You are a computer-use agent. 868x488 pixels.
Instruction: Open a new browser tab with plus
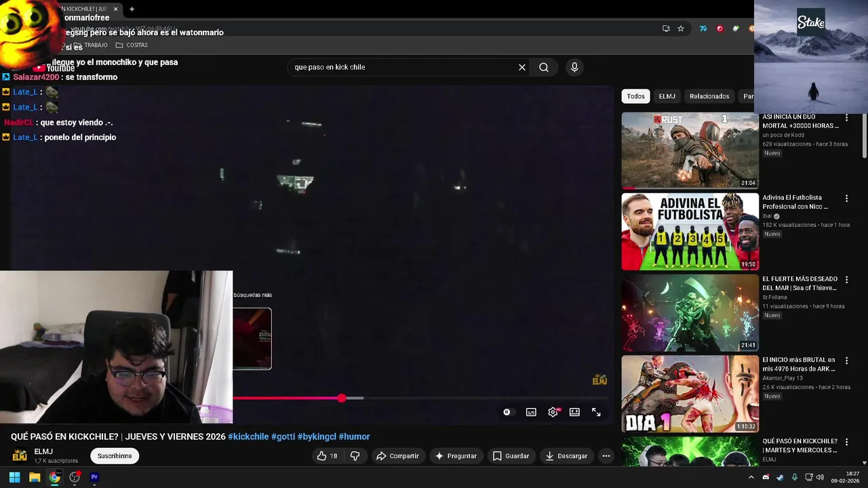[x=132, y=9]
